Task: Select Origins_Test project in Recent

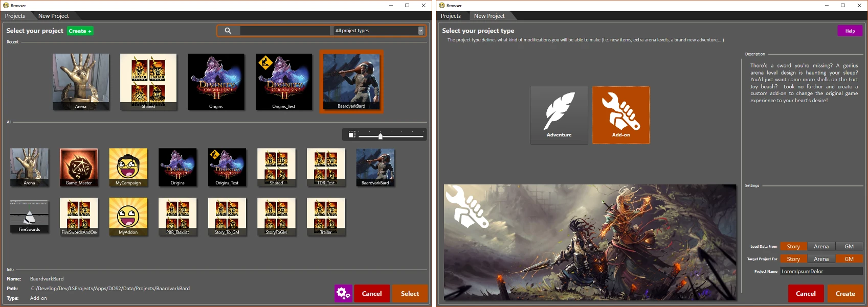Action: pos(284,82)
